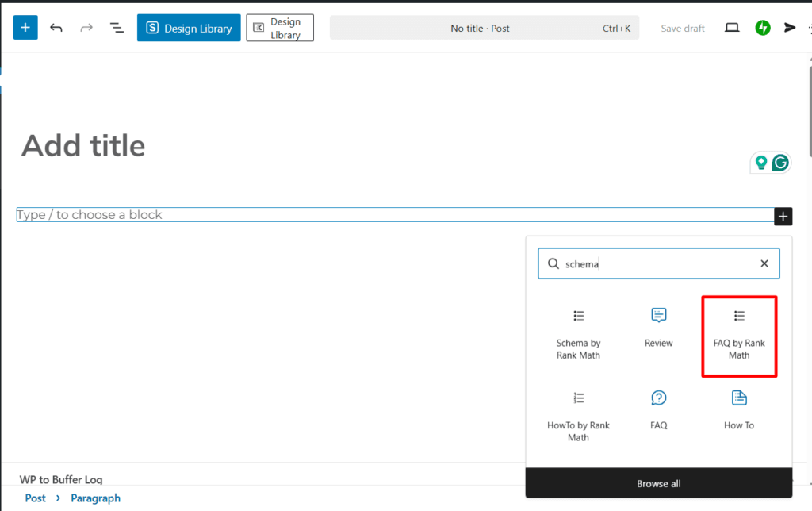This screenshot has width=812, height=511.
Task: Click the Grammarly icon near the title
Action: coord(781,162)
